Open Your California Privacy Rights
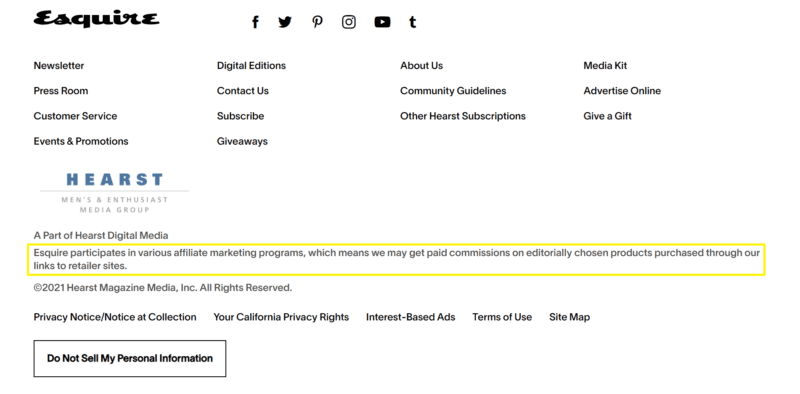Screen dimensions: 800x394 coord(281,317)
